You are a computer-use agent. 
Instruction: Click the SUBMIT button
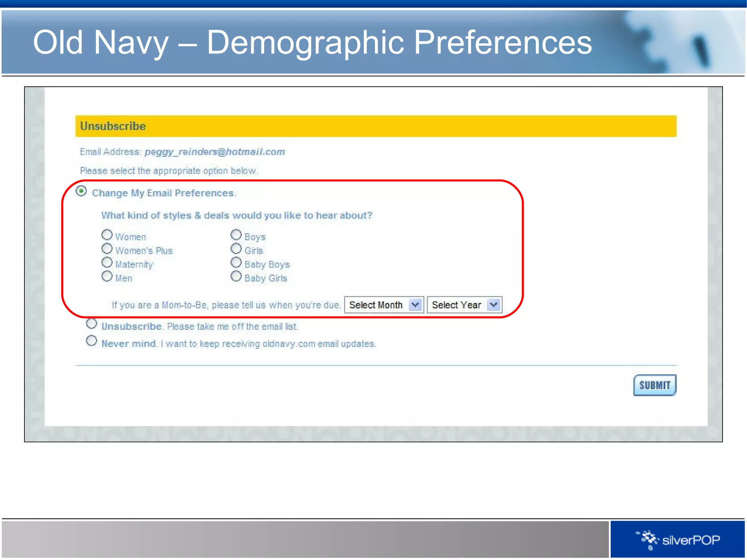pos(655,385)
